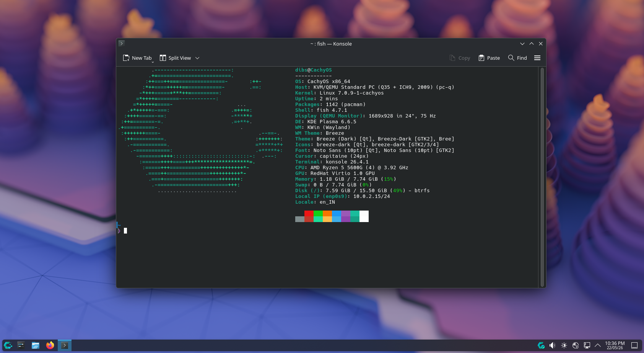Click the 'Host: KVM/QEMU Standard PC' line
This screenshot has height=353, width=644.
point(375,87)
